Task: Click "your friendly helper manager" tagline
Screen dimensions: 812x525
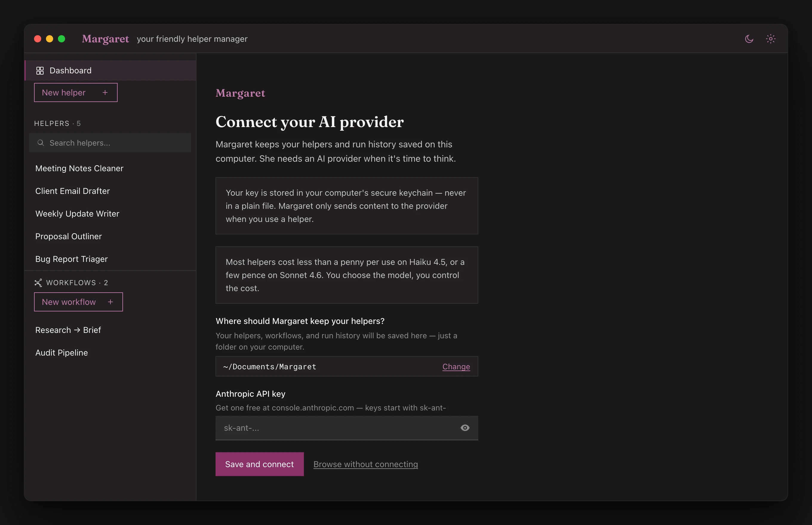Action: (192, 39)
